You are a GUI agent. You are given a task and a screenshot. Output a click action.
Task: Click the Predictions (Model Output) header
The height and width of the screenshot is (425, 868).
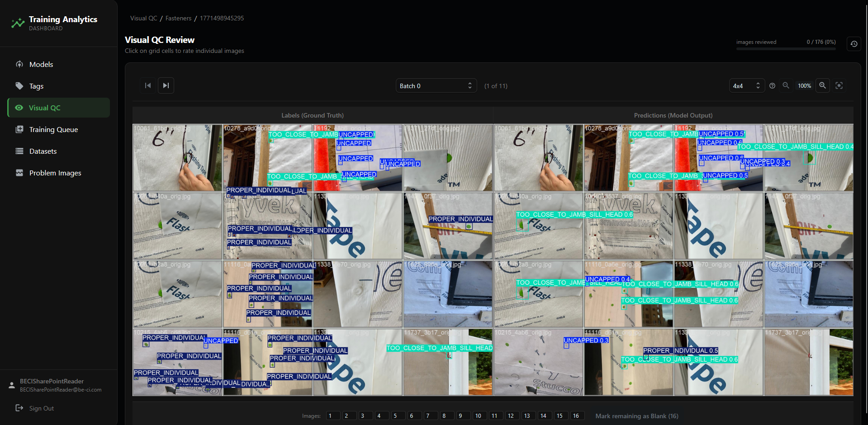click(x=673, y=115)
